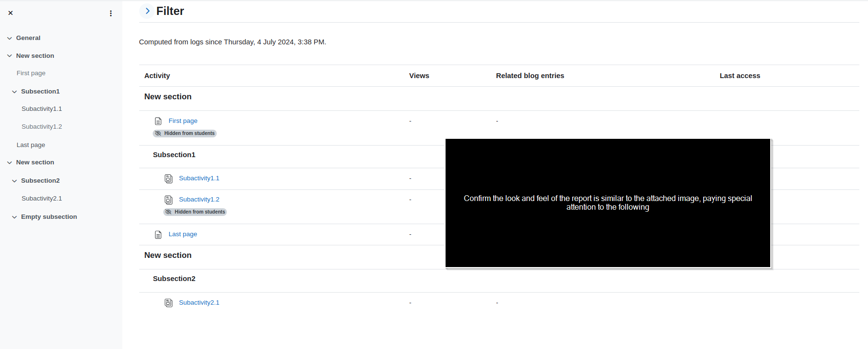Open Last page link in report
This screenshot has width=868, height=349.
pyautogui.click(x=183, y=234)
